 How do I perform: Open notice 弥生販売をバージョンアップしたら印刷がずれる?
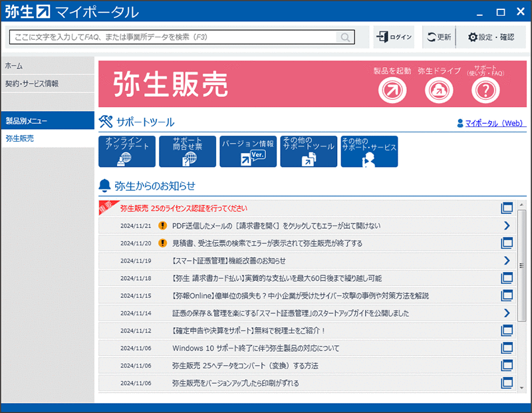click(x=307, y=383)
